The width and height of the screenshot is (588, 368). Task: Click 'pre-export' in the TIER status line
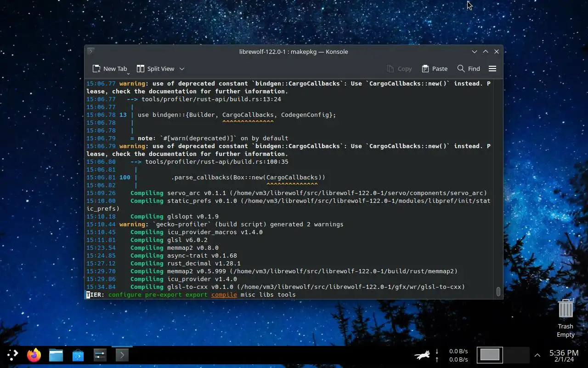(x=164, y=294)
